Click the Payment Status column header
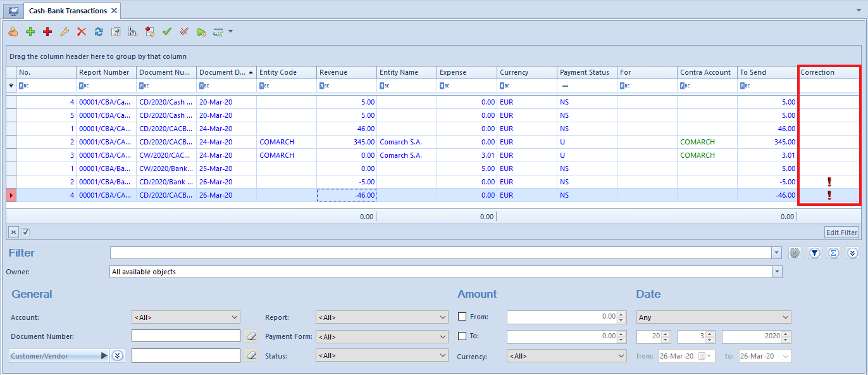868x375 pixels. 587,72
